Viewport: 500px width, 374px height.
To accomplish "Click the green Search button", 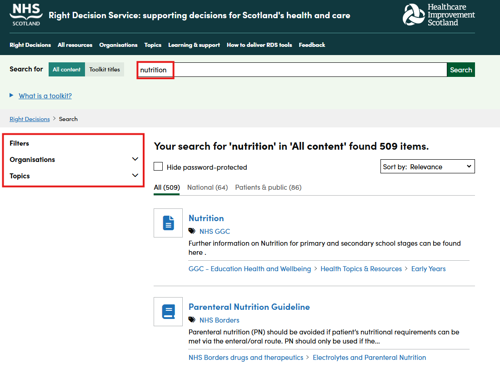I will pos(461,70).
